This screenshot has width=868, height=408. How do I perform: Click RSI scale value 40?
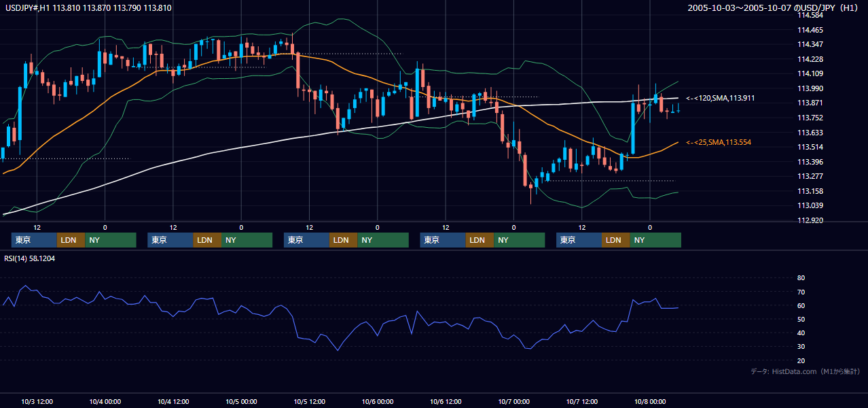coord(801,333)
